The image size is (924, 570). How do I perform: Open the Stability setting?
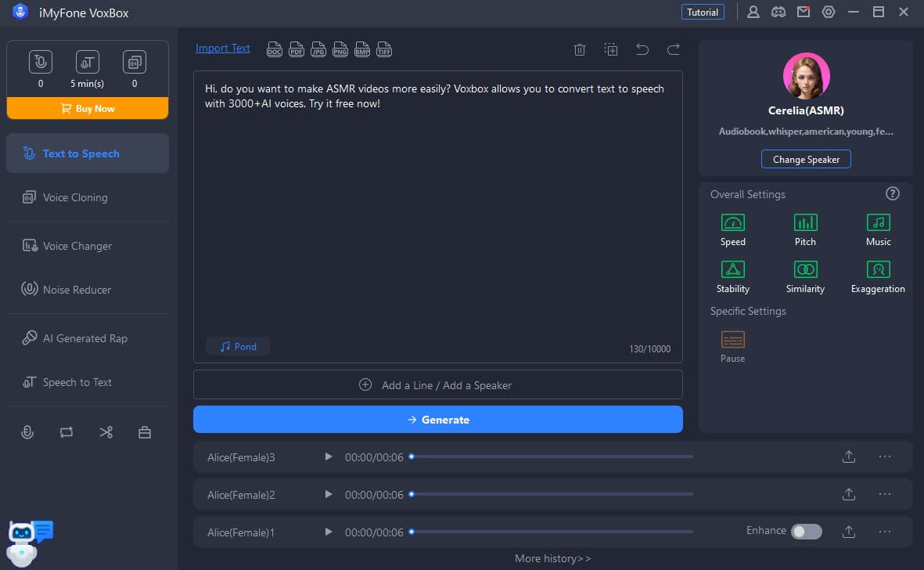[x=732, y=277]
